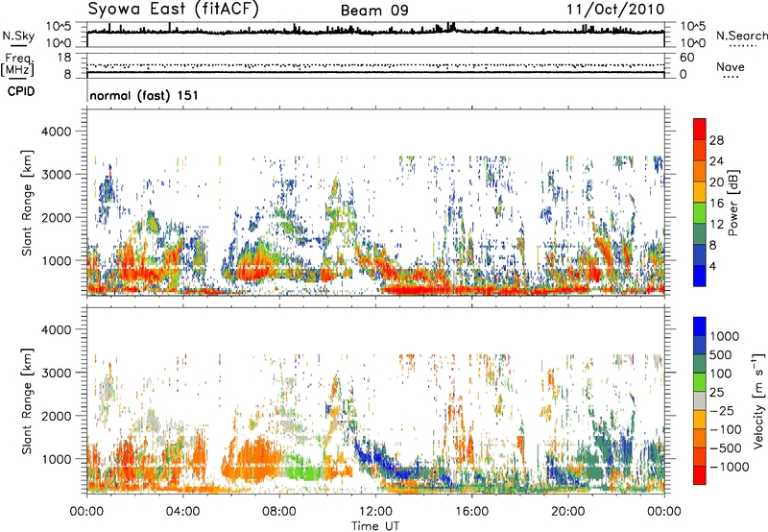
Task: Click the '60' Nave axis tick label
Action: 686,58
